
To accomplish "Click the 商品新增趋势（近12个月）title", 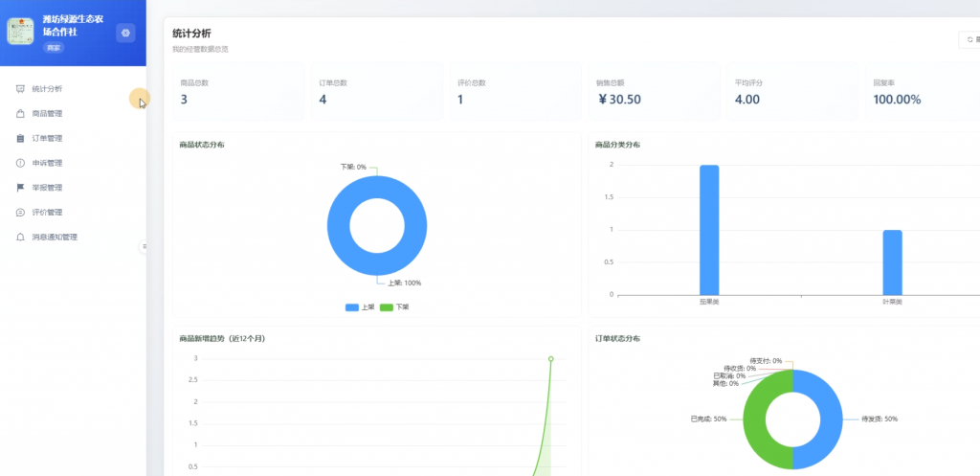I will click(222, 338).
